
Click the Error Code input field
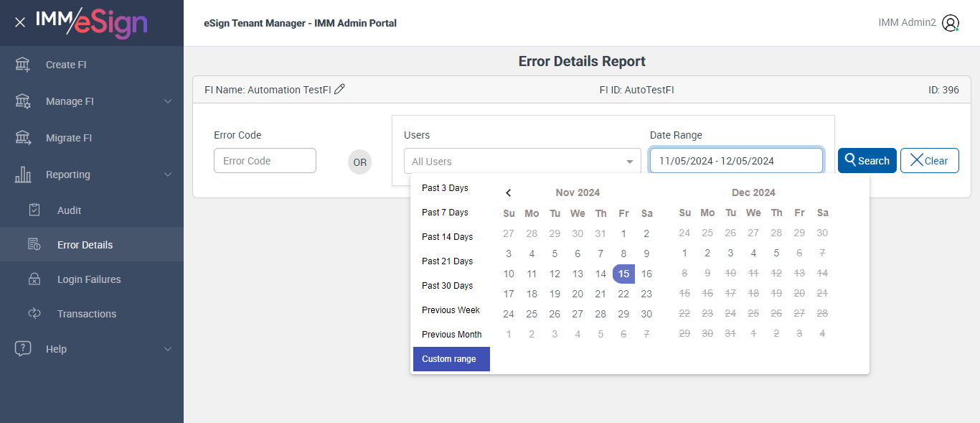point(265,161)
